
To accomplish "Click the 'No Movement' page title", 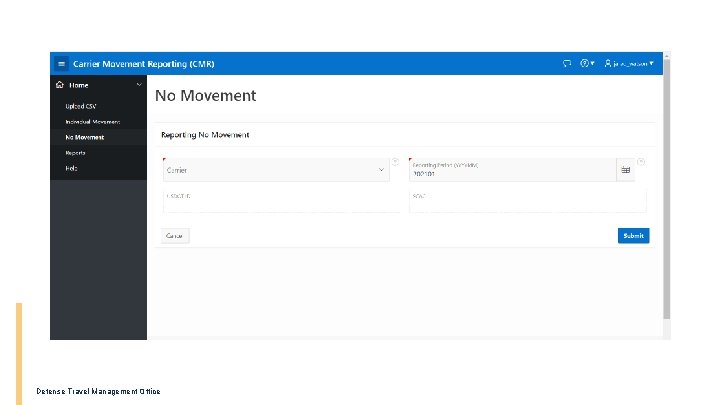I will (x=206, y=96).
